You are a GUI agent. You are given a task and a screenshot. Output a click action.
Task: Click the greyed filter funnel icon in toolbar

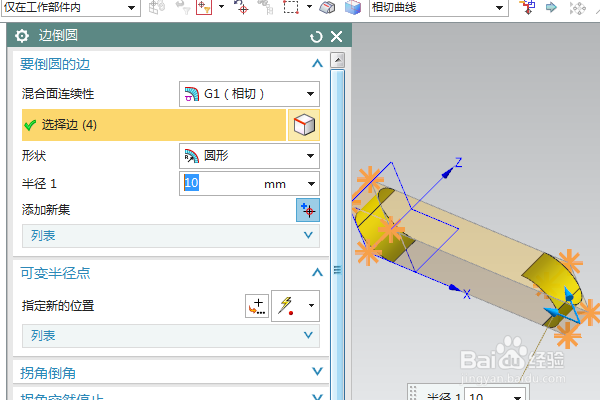point(183,7)
